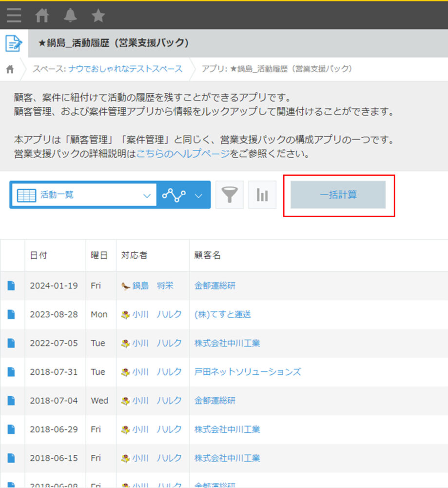Go to portal via top bar home icon

42,16
